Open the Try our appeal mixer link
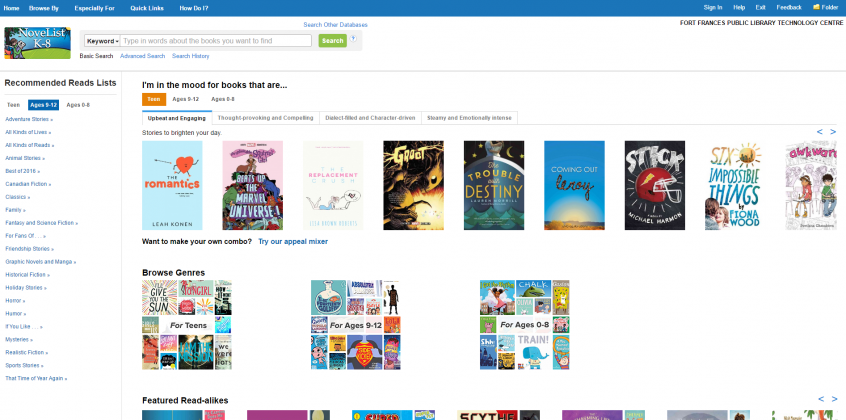Screen dimensions: 846x420 tap(292, 242)
